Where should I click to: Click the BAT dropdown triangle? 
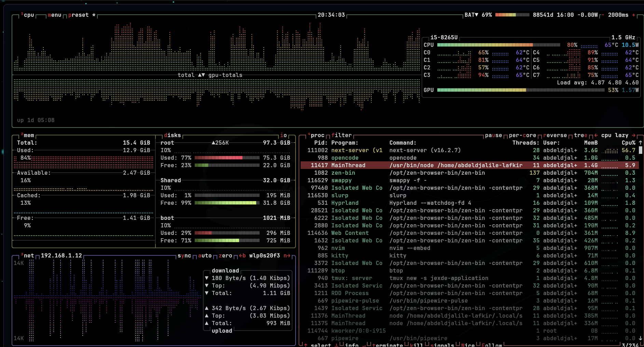(477, 15)
